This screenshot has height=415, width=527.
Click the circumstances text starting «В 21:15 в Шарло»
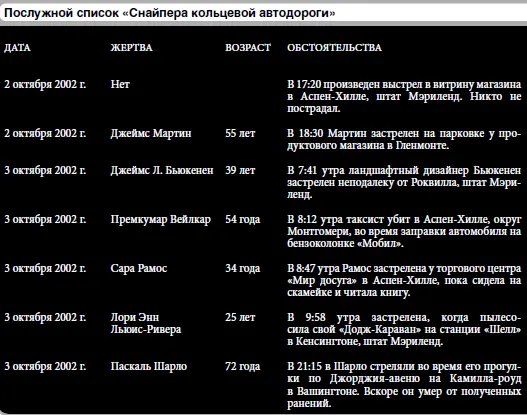(x=404, y=385)
